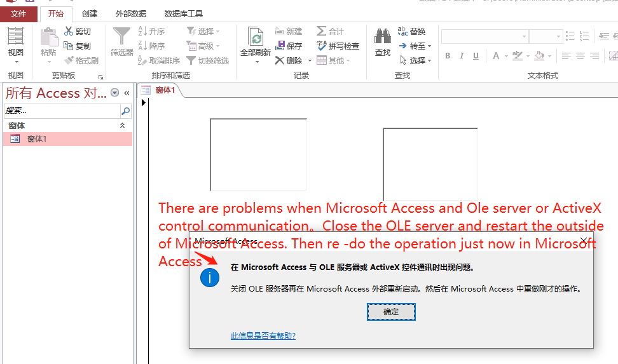Open the Selection (选择) filter dropdown
The height and width of the screenshot is (364, 618).
point(203,31)
